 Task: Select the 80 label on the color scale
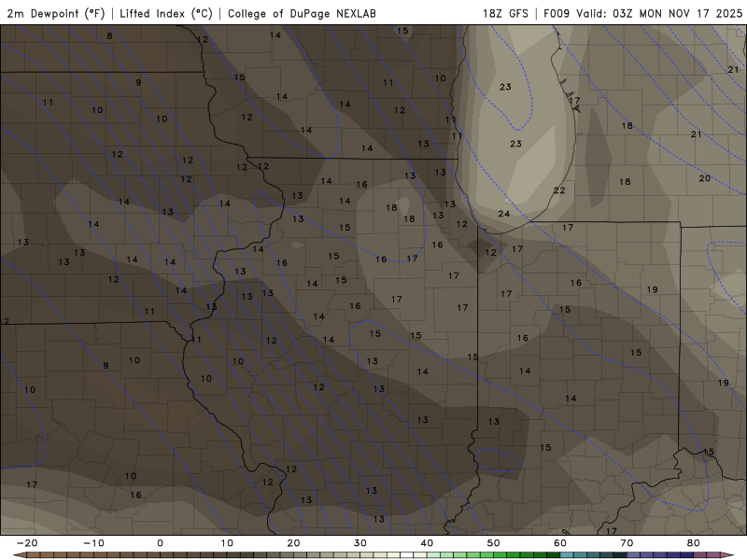[694, 543]
